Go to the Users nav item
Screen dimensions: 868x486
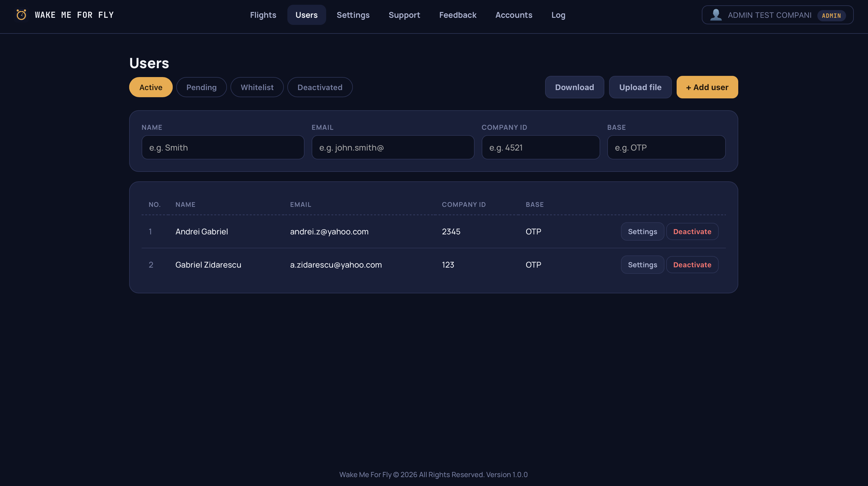(306, 15)
